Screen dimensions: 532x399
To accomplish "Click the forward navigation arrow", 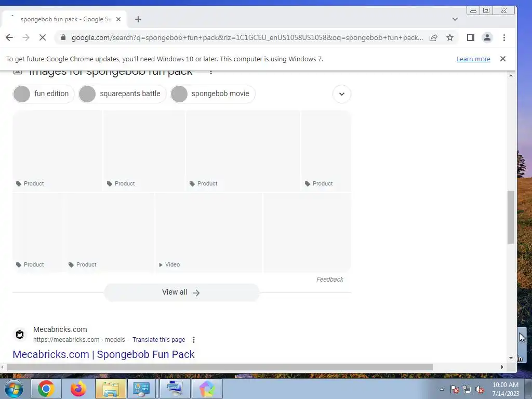I will [26, 37].
